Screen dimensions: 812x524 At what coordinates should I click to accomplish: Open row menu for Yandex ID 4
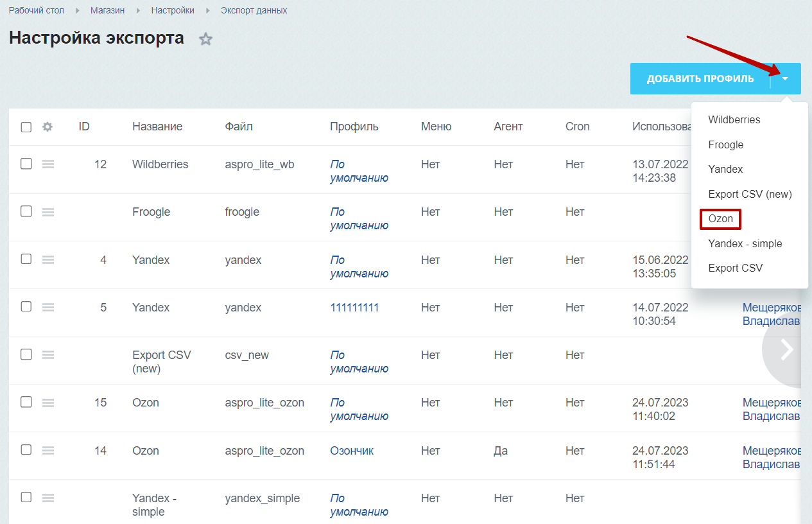click(x=48, y=259)
